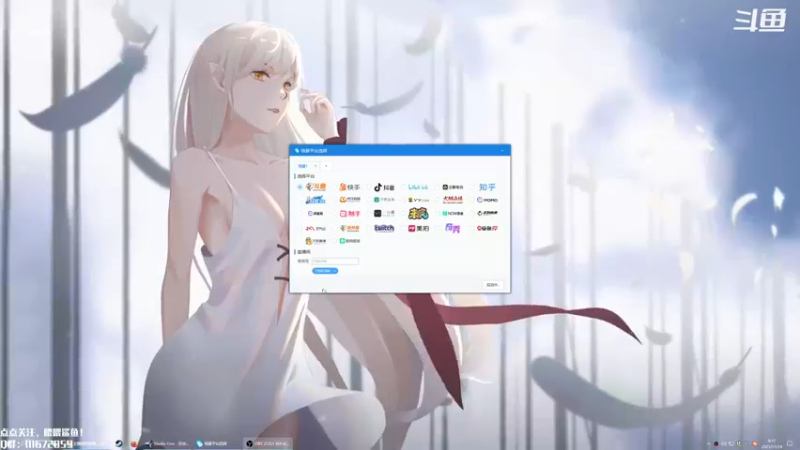Show hidden system tray icons chevron
The height and width of the screenshot is (450, 800).
[x=709, y=443]
